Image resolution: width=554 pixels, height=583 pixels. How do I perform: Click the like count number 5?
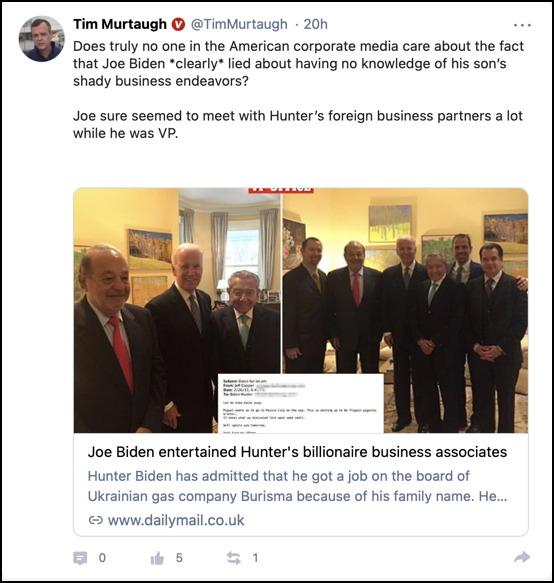179,558
